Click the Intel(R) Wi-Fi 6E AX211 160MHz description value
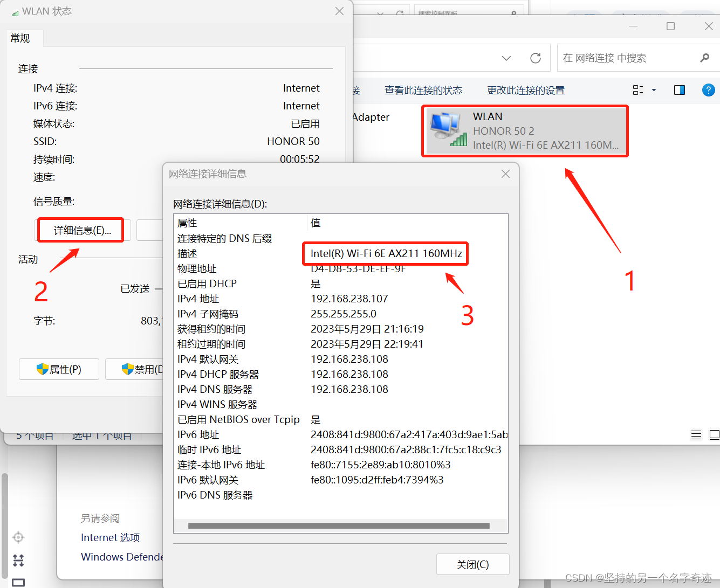The width and height of the screenshot is (720, 588). (386, 253)
